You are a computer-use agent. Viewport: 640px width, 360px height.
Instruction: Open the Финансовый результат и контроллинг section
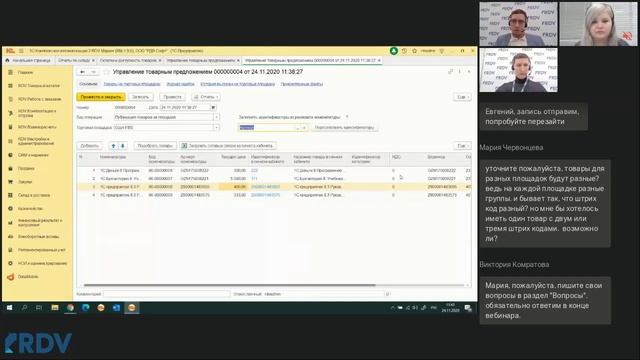40,222
